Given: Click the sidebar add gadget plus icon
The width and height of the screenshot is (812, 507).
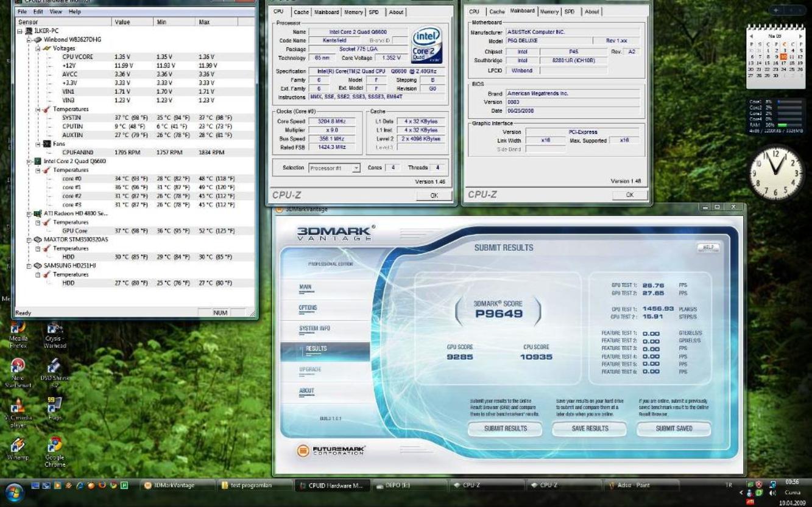Looking at the screenshot, I should (776, 11).
